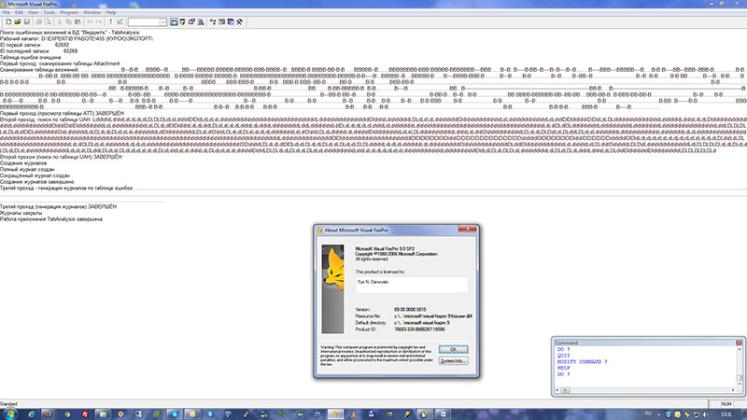Open the Class Browser toolbar icon
Image resolution: width=747 pixels, height=420 pixels.
213,22
